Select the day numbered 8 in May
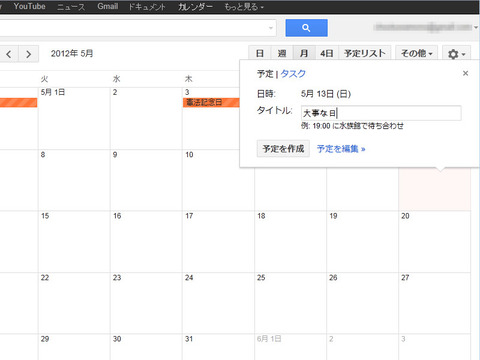Screen dimensions: 480x360 tap(74, 180)
